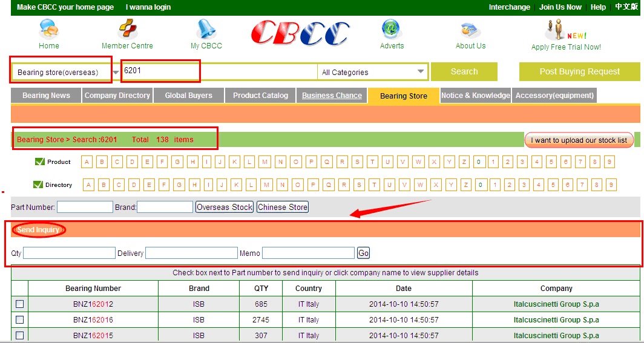Switch language to Chinese version
644x343 pixels.
(626, 7)
